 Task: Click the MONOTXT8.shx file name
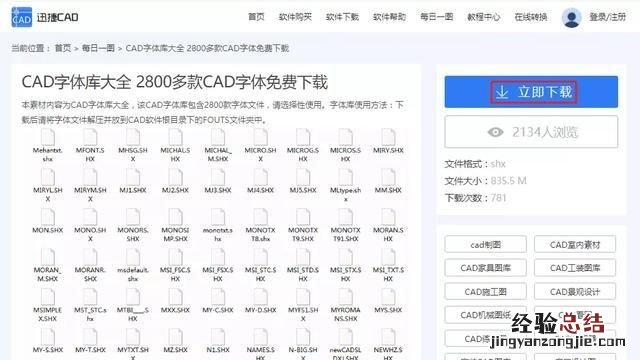260,234
